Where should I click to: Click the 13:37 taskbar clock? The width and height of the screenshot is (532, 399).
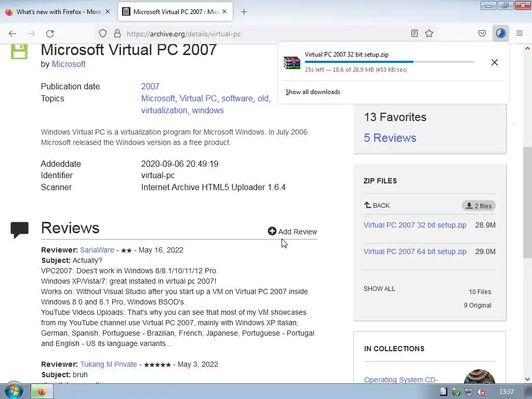point(506,392)
